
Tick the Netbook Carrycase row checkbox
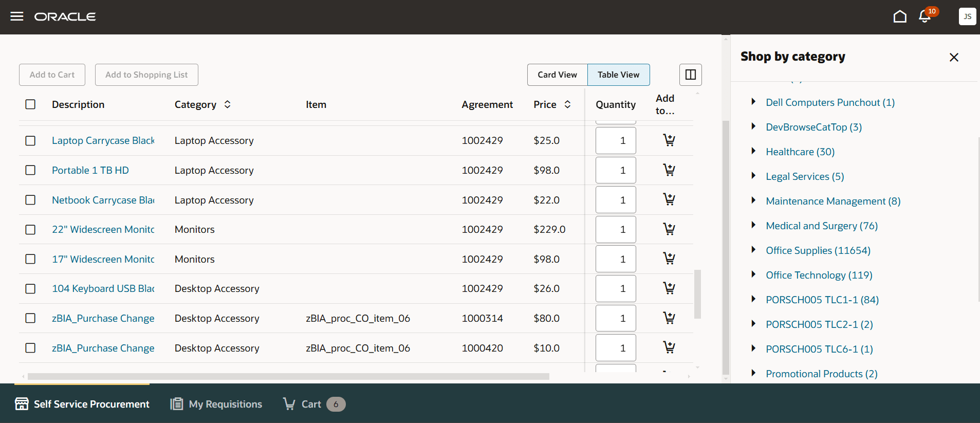tap(31, 200)
